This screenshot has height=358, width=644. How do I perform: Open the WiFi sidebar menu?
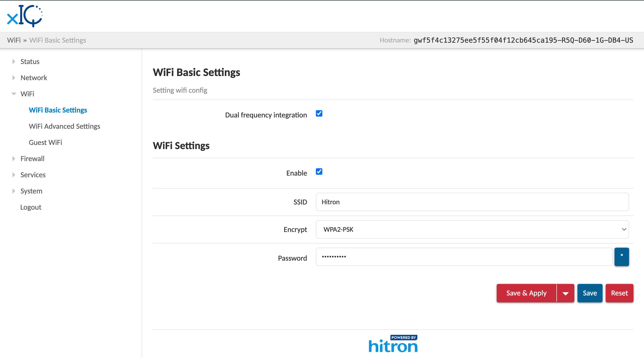tap(27, 94)
